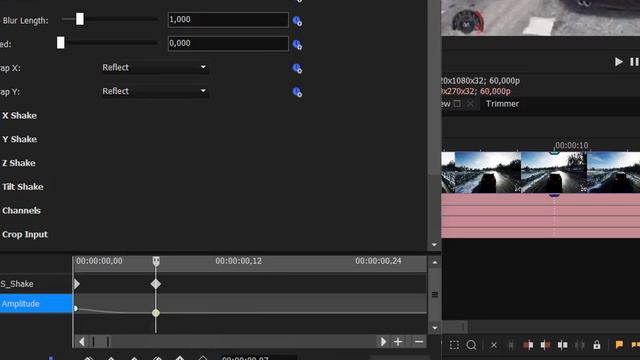Activate the Zoom magnifier tool
The image size is (640, 360).
pos(471,345)
